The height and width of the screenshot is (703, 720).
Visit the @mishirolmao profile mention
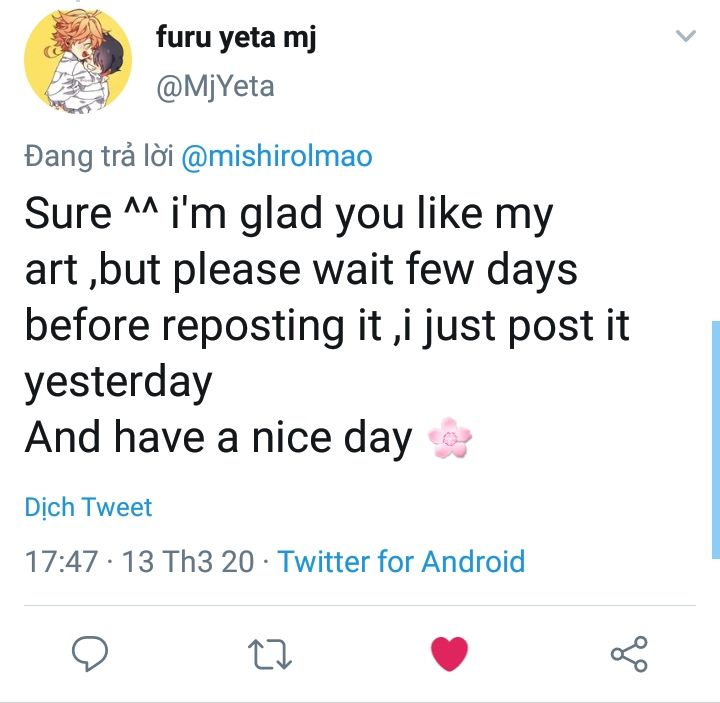[x=276, y=156]
